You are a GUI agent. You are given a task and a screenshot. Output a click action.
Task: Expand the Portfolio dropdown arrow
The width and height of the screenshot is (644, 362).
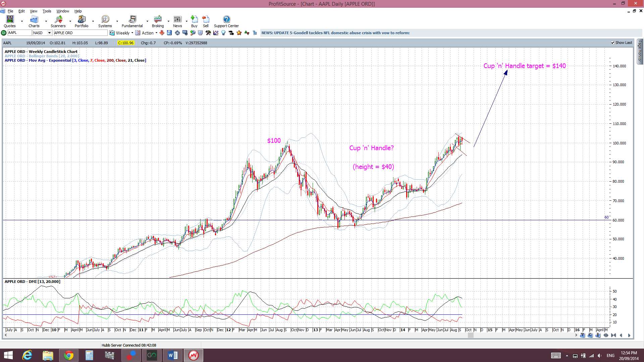point(93,21)
